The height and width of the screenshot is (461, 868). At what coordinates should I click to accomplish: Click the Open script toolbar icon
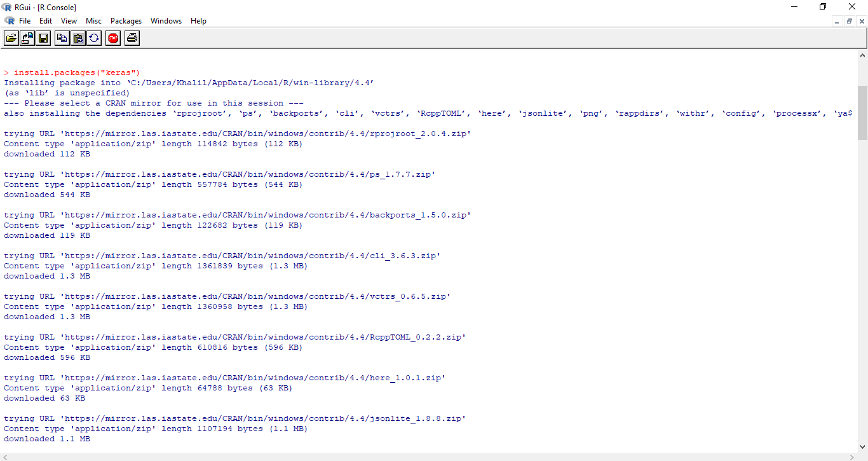(11, 39)
